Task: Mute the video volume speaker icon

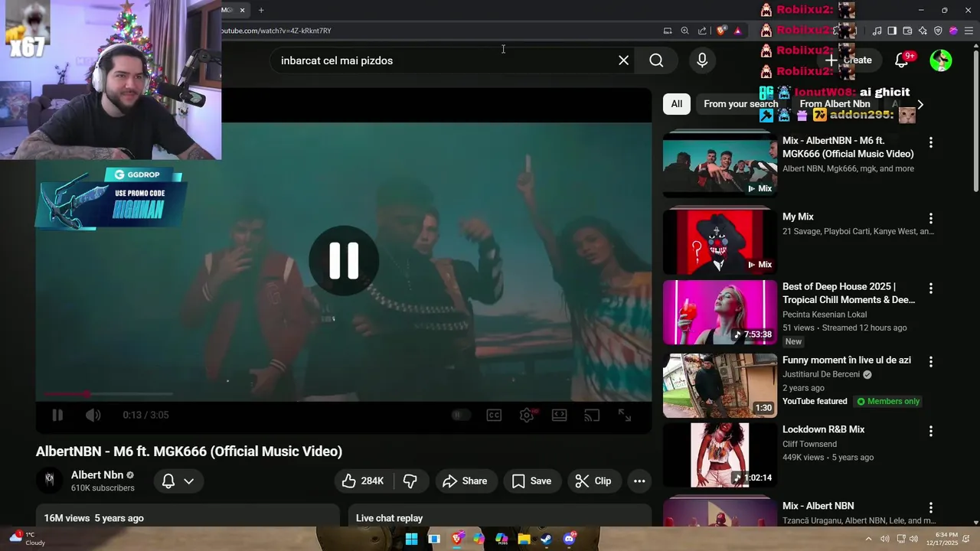Action: (x=93, y=415)
